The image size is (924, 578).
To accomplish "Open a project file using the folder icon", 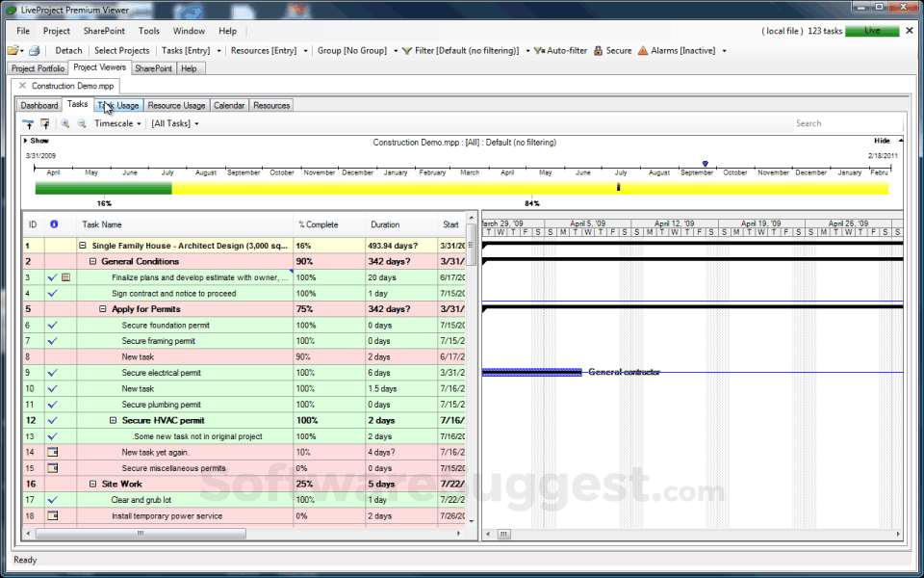I will pyautogui.click(x=13, y=50).
